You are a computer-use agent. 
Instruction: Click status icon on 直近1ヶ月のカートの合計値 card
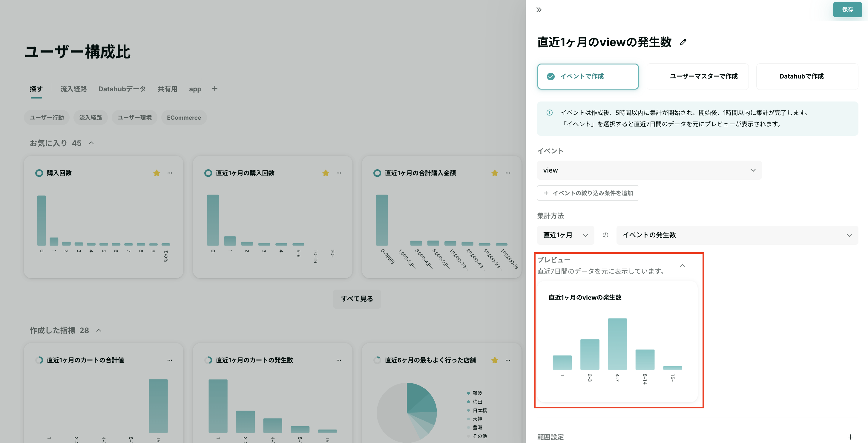(39, 360)
